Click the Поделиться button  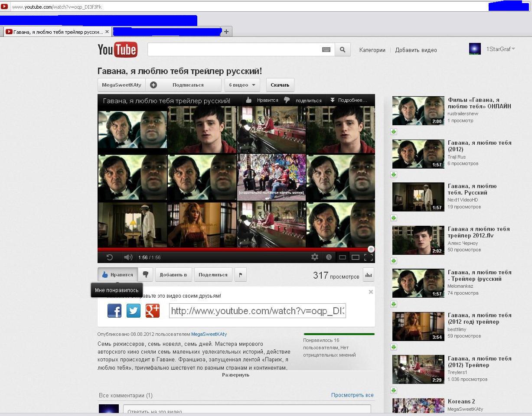pyautogui.click(x=213, y=275)
